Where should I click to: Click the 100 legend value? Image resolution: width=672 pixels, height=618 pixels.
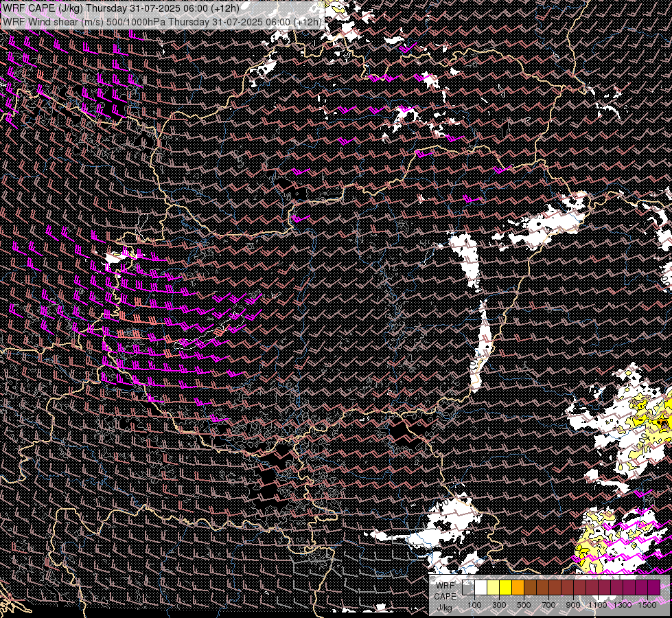click(x=474, y=605)
